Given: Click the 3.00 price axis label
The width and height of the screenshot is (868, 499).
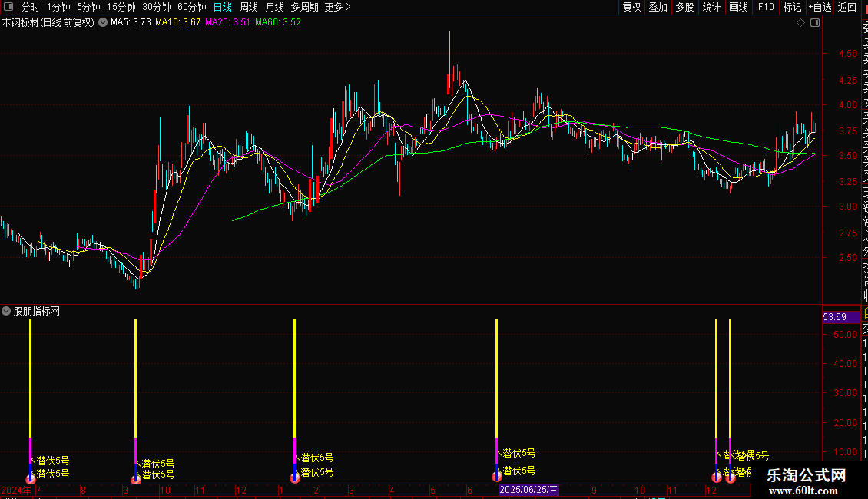Looking at the screenshot, I should click(847, 207).
